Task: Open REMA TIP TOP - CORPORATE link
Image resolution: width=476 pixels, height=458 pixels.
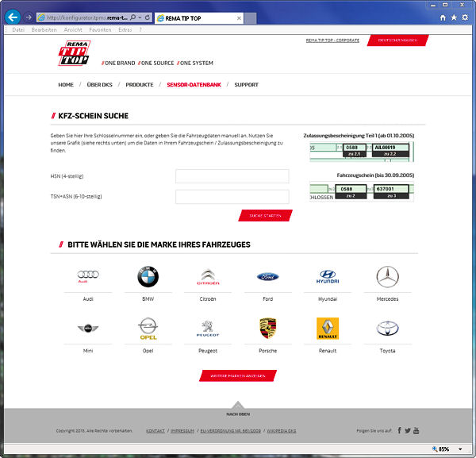Action: pos(332,40)
